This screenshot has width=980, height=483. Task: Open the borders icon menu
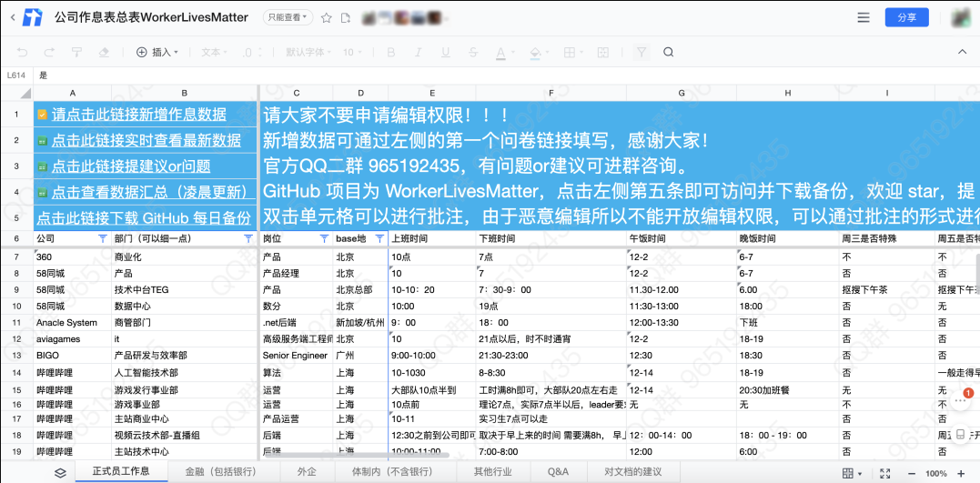point(570,52)
